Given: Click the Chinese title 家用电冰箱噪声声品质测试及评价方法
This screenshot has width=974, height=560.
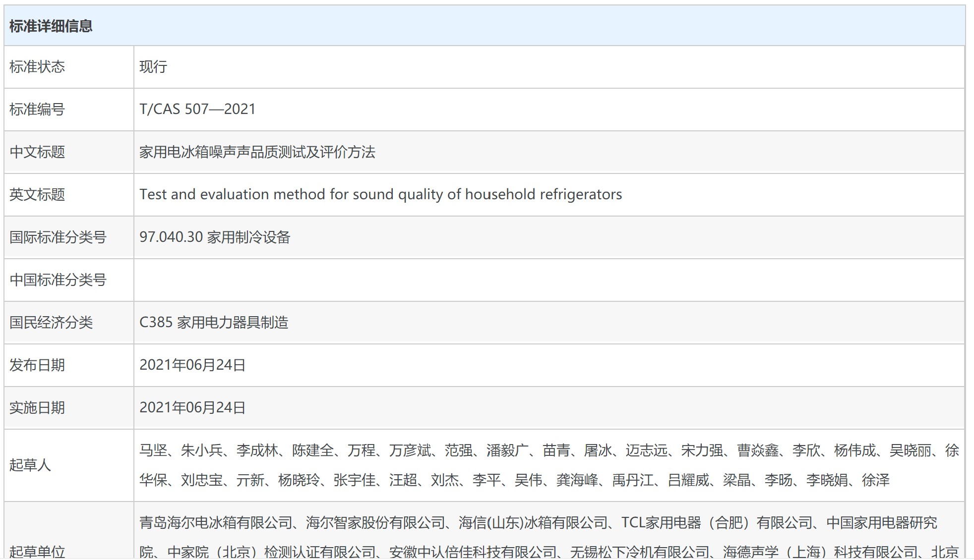Looking at the screenshot, I should pyautogui.click(x=257, y=152).
